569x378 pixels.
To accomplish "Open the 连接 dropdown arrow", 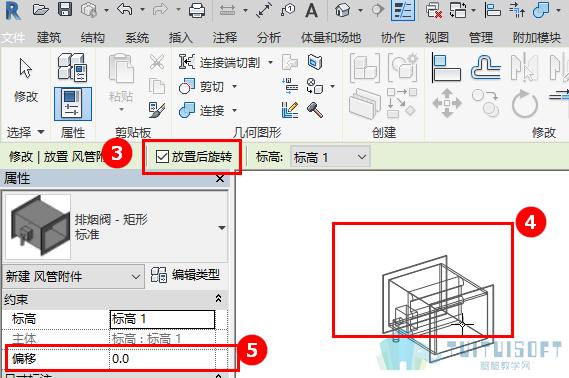I will click(234, 110).
